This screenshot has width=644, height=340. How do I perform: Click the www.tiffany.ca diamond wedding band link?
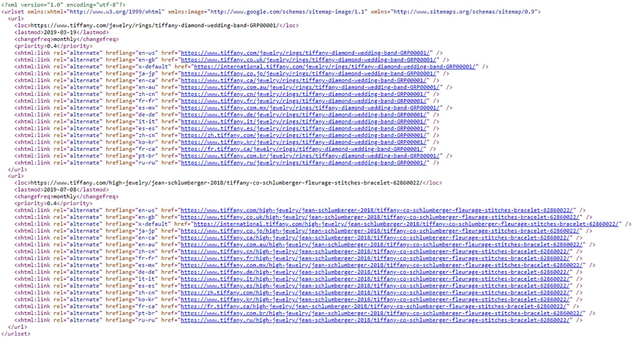[304, 80]
